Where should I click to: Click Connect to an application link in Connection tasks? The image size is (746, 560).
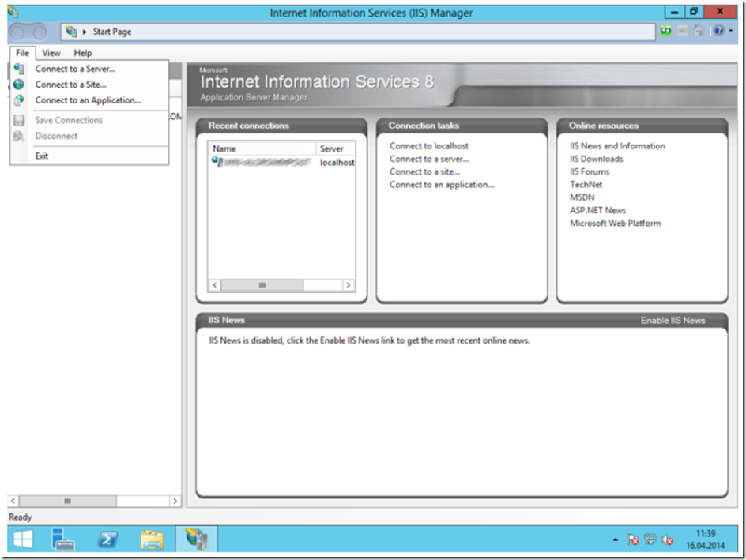(442, 185)
